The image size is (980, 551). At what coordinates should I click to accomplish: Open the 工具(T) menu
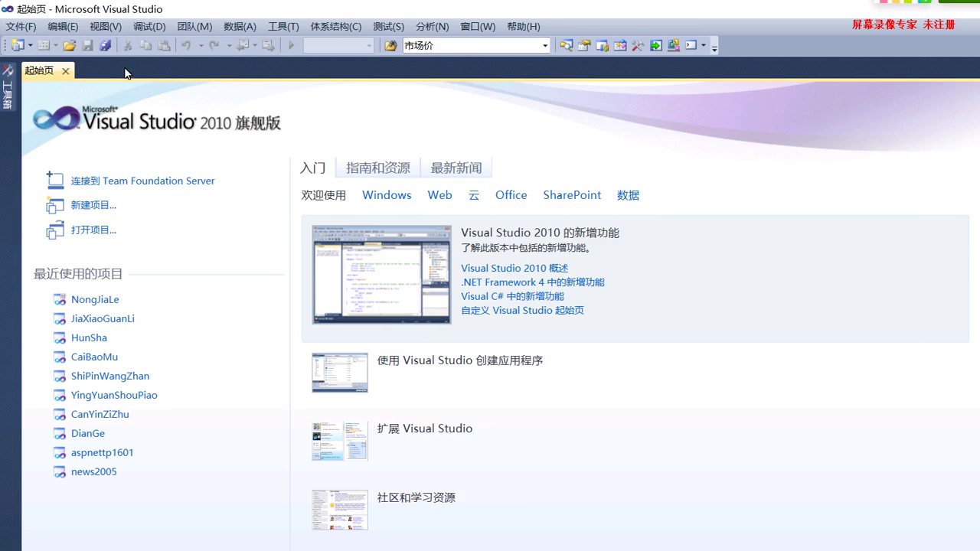point(283,26)
